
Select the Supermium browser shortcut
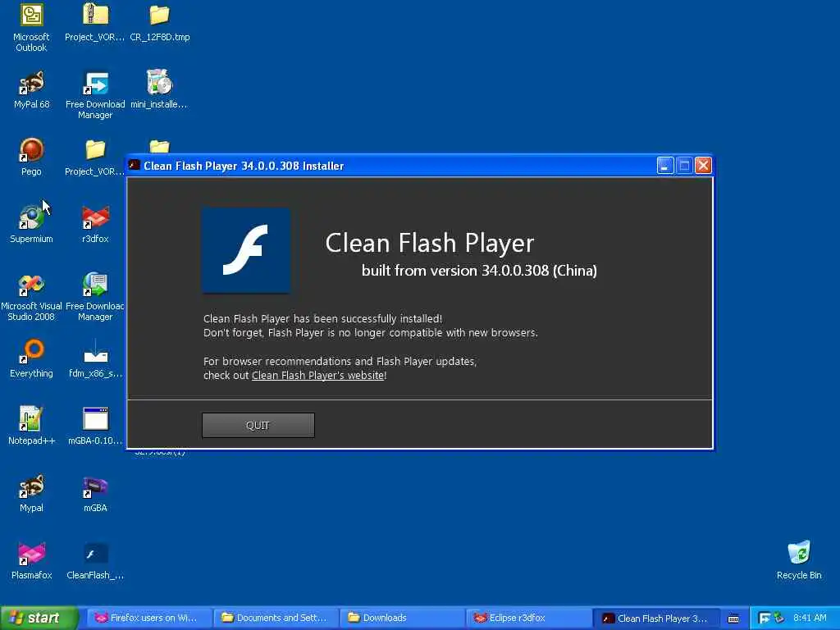31,217
